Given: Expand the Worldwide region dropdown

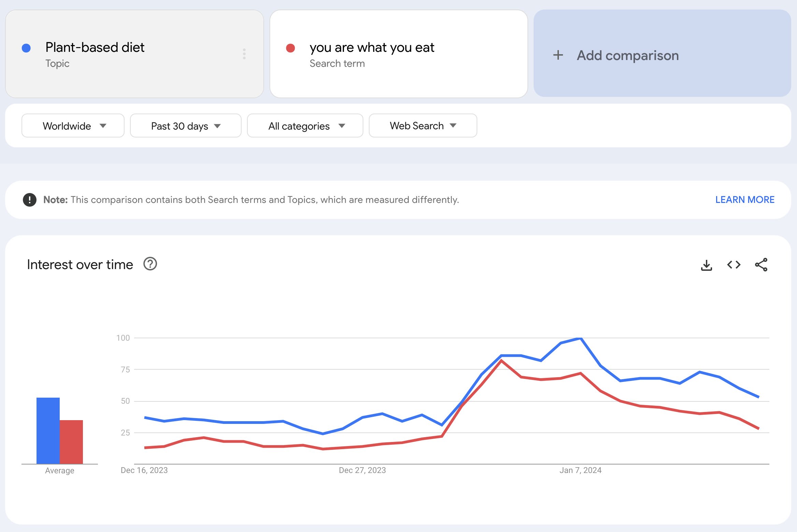Looking at the screenshot, I should point(73,126).
